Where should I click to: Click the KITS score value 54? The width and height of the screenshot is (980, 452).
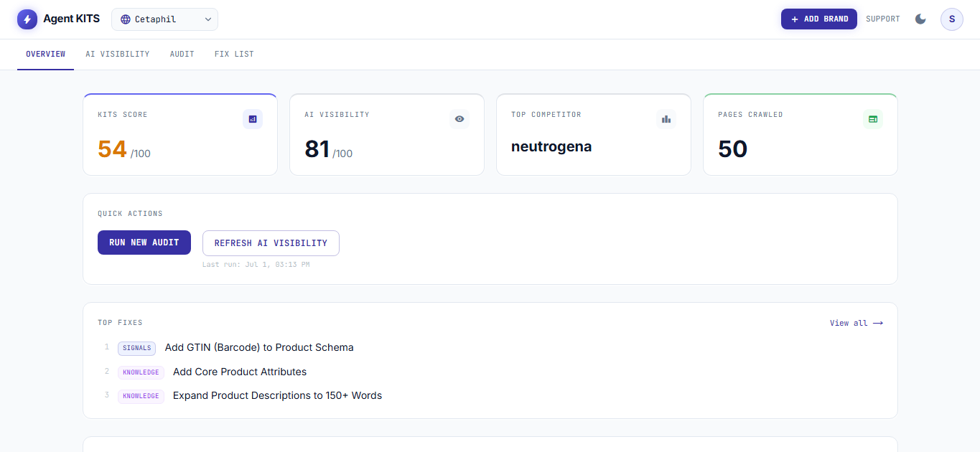(x=112, y=149)
